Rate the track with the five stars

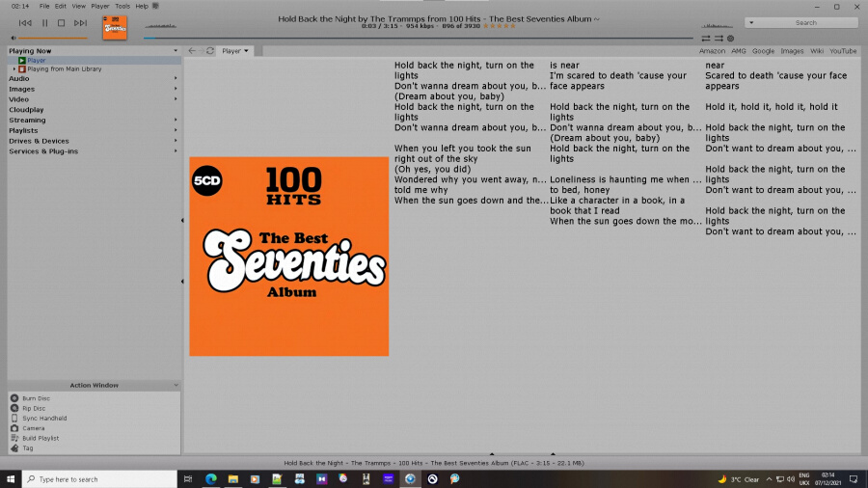(x=500, y=26)
